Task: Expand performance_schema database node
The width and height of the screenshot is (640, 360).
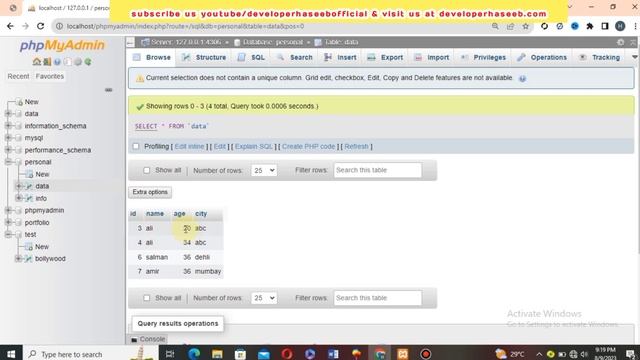Action: coord(8,150)
